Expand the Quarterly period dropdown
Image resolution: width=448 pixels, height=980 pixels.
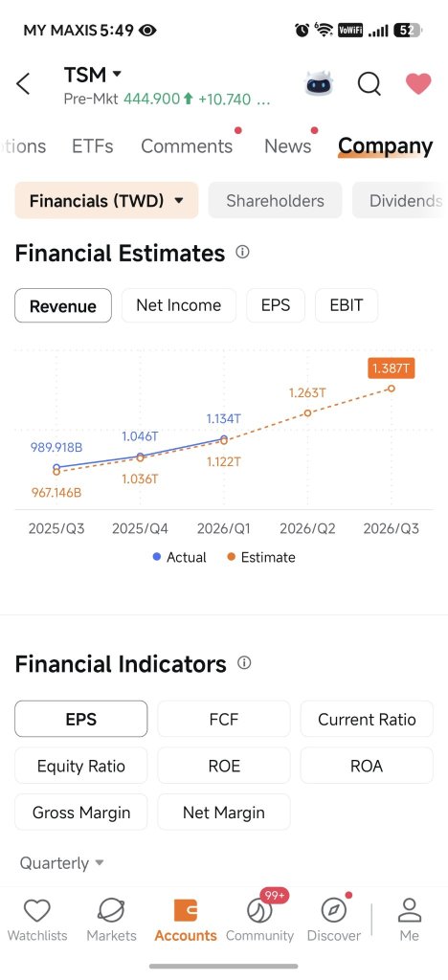point(61,863)
